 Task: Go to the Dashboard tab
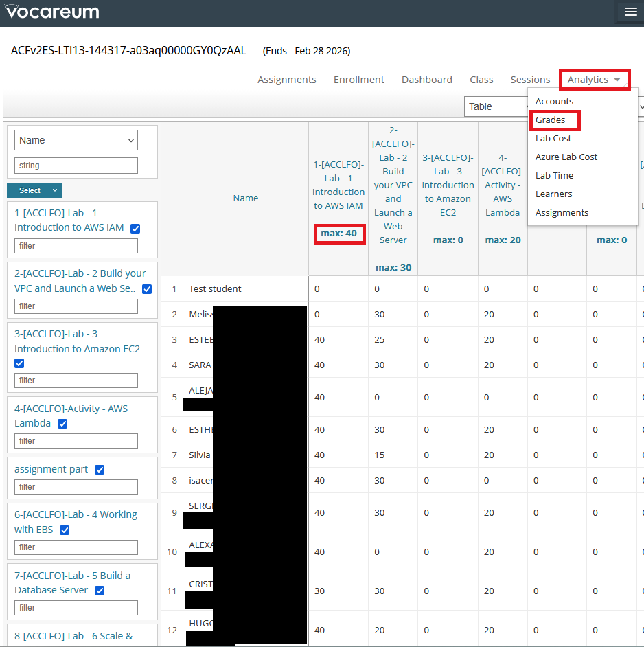click(x=426, y=80)
